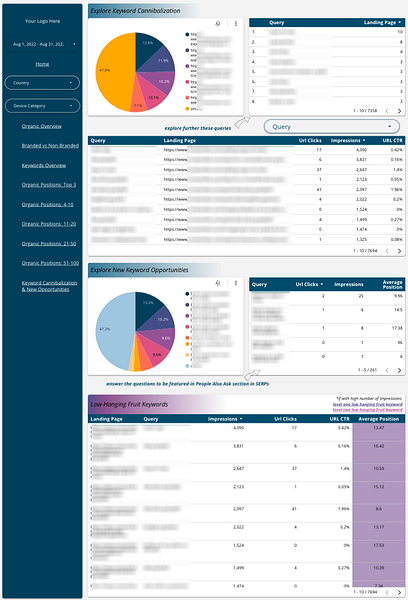Click URL CTR header in cannibalization detail table

tap(392, 140)
